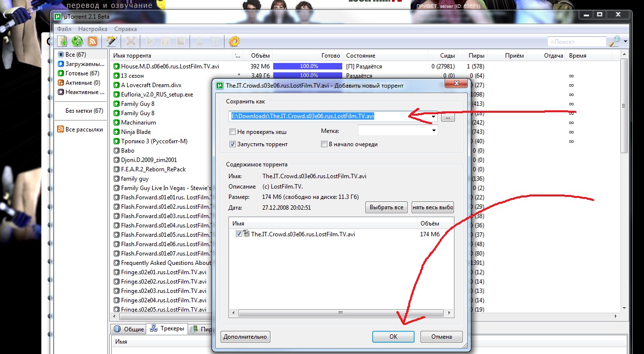Click the Выбрать все button
Viewport: 644px width, 354px height.
point(386,207)
